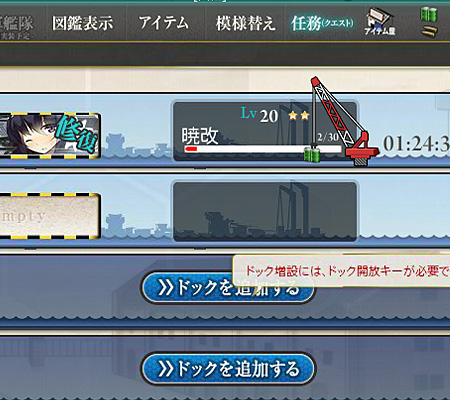Click the green fuel drums icon at top right
This screenshot has height=400, width=450.
(x=429, y=14)
